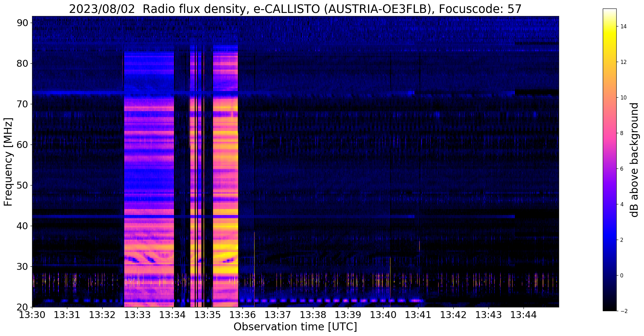
Task: Click the colorbar tick label 8
Action: click(x=621, y=133)
